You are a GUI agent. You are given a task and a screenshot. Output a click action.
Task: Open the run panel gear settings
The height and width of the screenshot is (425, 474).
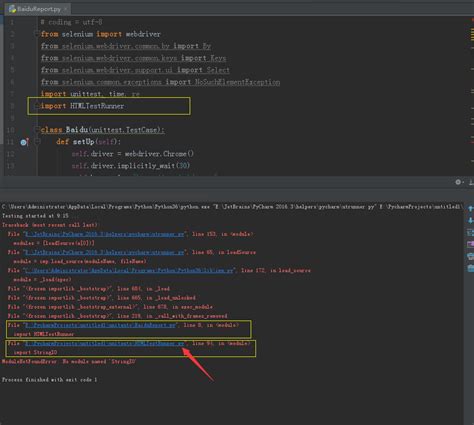coord(458,182)
